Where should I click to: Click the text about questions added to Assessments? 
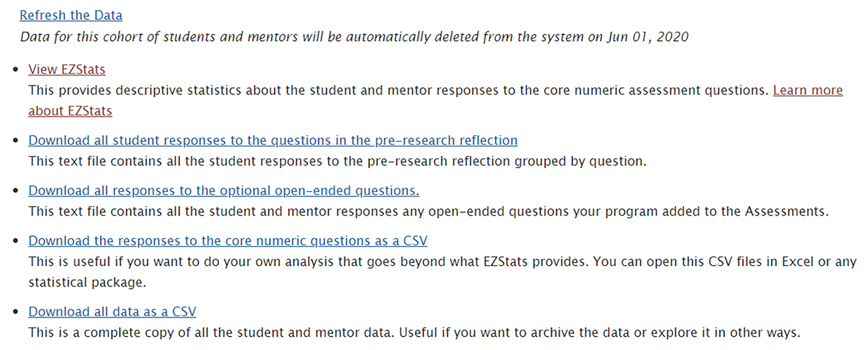pos(428,211)
